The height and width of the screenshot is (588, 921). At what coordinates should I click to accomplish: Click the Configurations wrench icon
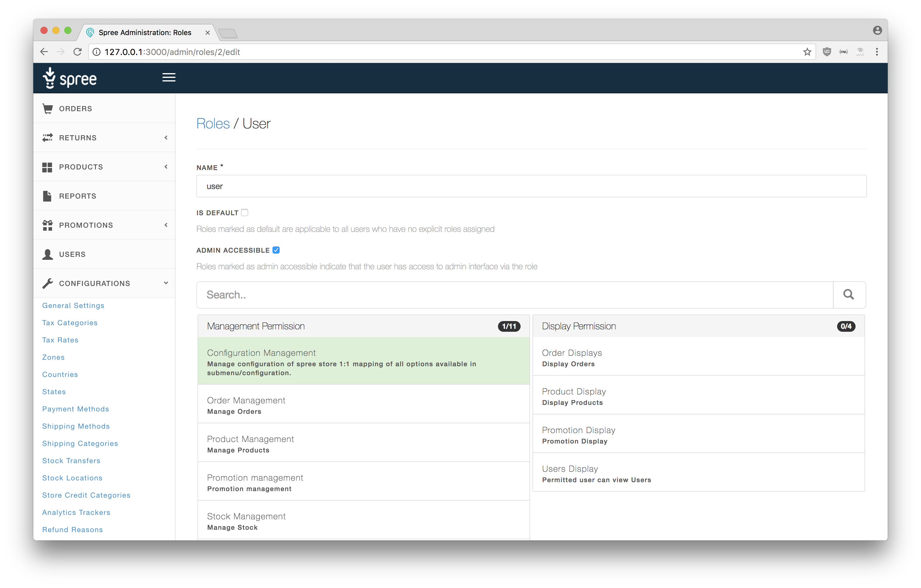click(47, 283)
